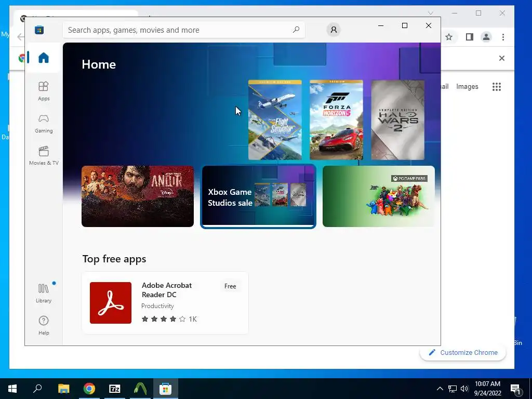The image size is (532, 399).
Task: Open the Adobe Acrobat Reader DC app card
Action: pos(165,303)
